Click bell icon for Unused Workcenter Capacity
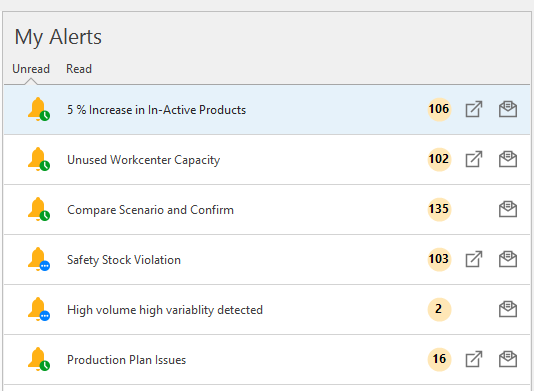Viewport: 534px width, 391px height. tap(39, 159)
